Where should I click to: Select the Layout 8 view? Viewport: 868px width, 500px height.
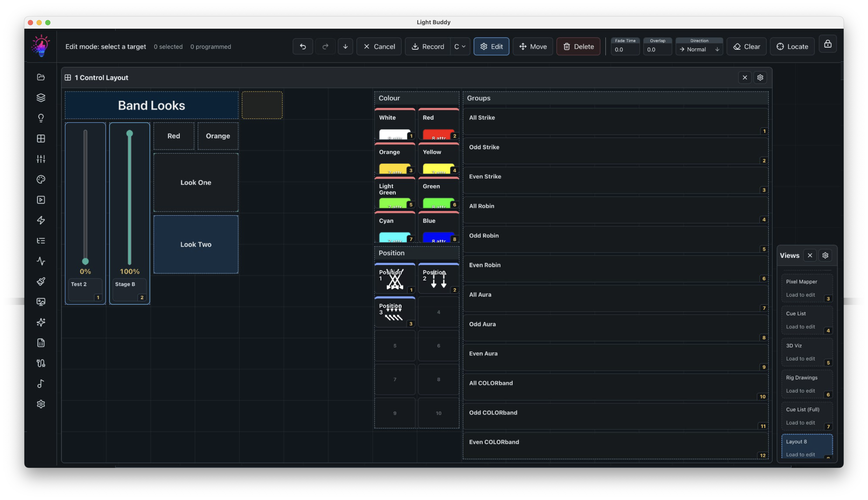click(807, 446)
